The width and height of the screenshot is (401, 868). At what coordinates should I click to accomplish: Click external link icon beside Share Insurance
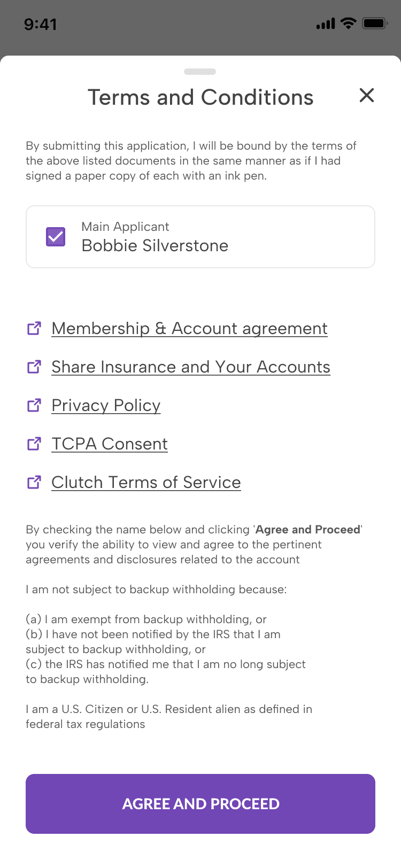[x=34, y=367]
